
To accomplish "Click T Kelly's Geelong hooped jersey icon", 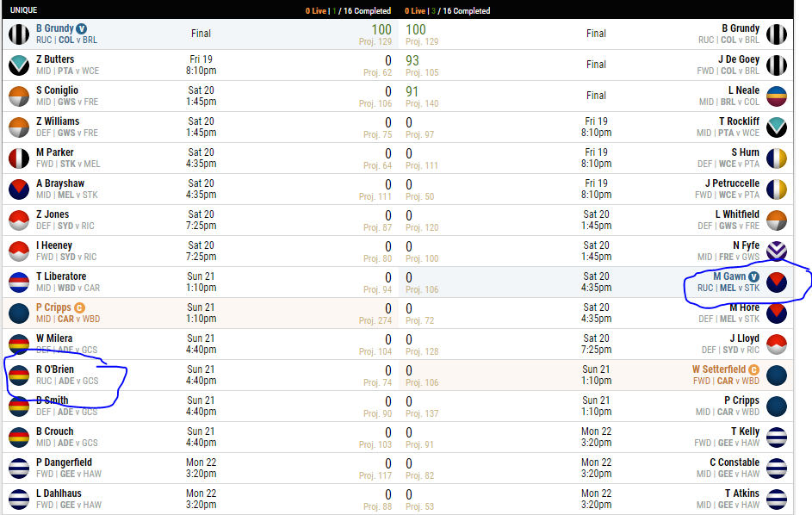I will tap(776, 437).
